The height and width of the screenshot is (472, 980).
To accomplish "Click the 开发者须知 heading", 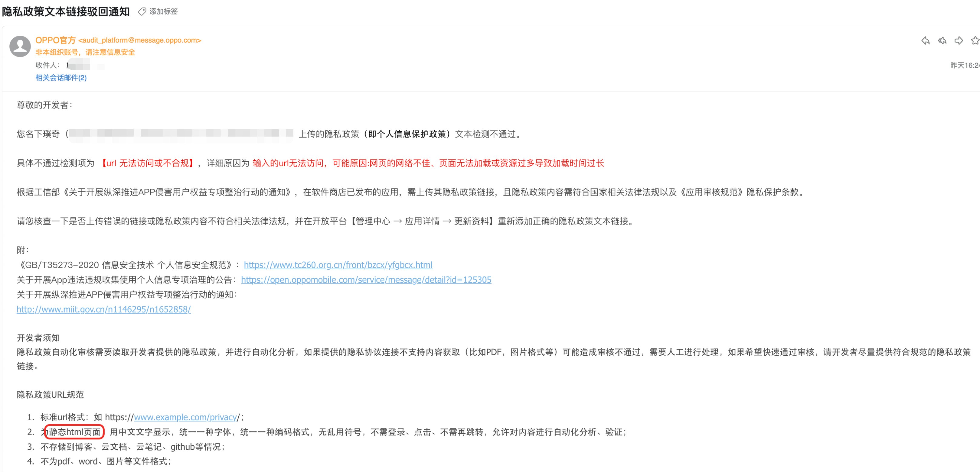I will [x=38, y=338].
